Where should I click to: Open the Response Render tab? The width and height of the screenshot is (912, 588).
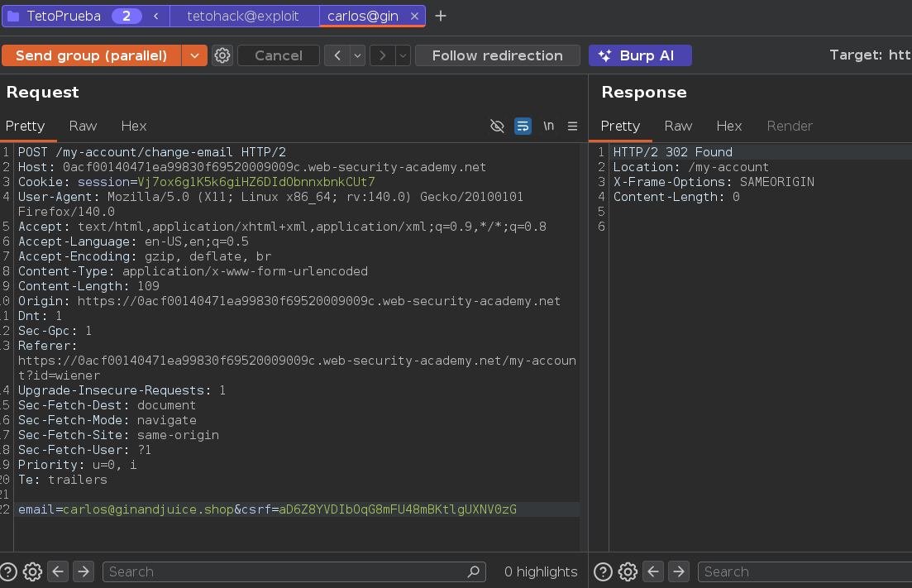[790, 127]
